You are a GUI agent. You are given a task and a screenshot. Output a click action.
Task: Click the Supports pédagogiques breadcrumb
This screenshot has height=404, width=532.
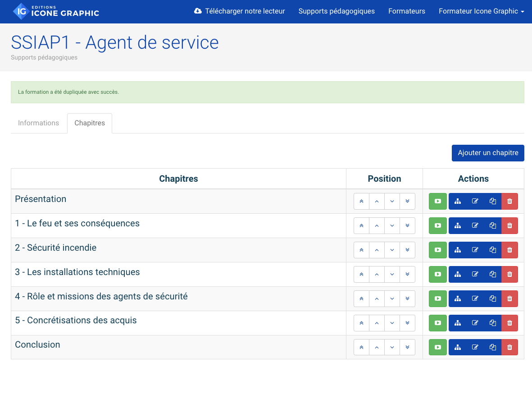coord(44,57)
